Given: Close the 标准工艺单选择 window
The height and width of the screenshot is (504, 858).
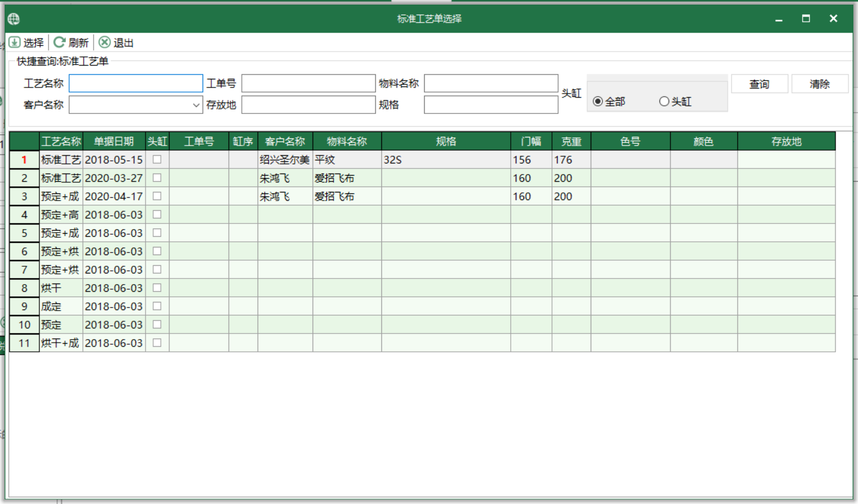Looking at the screenshot, I should [834, 19].
